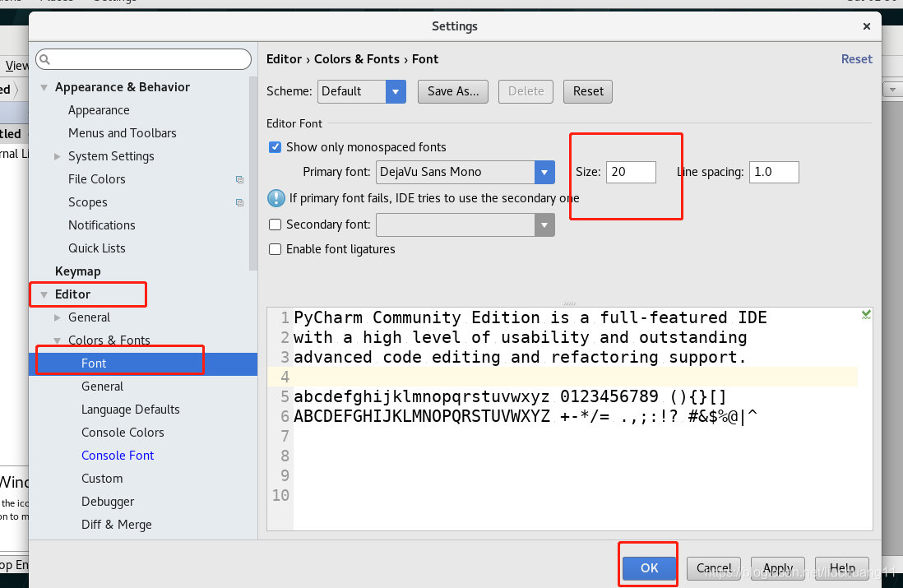The image size is (903, 588).
Task: Focus the settings search field
Action: (x=143, y=59)
